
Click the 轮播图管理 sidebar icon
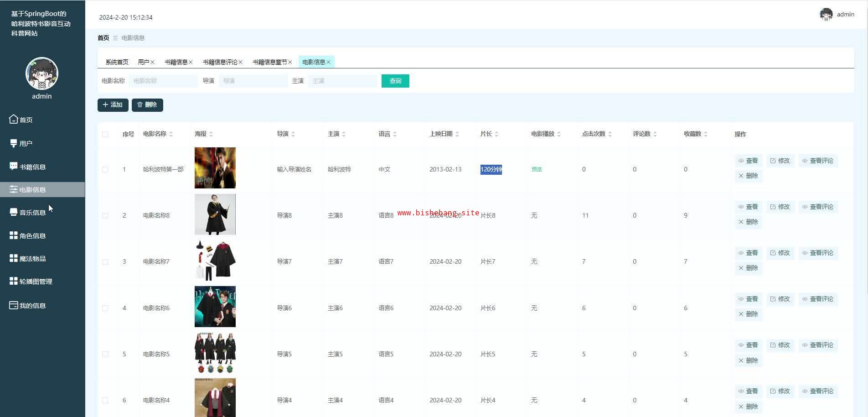[14, 281]
